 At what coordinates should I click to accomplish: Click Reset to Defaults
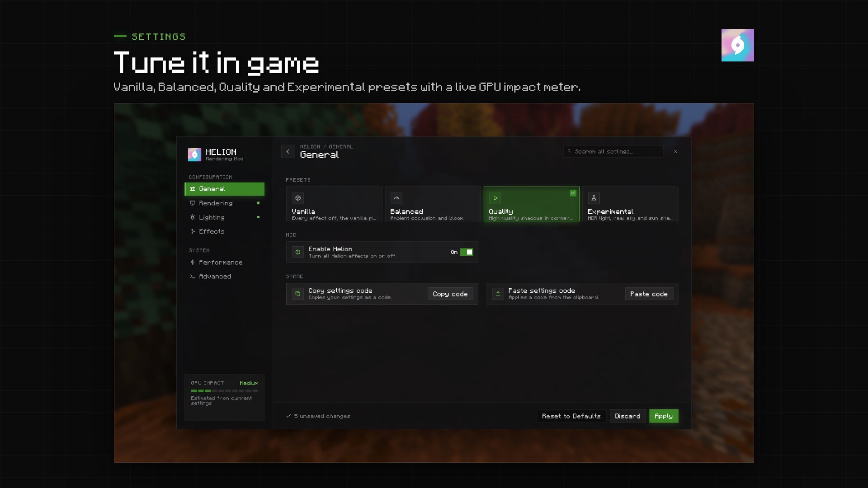coord(571,416)
